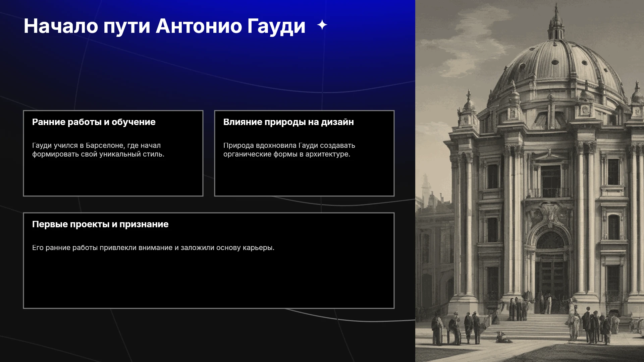Click the blue gradient background under the title

[208, 67]
